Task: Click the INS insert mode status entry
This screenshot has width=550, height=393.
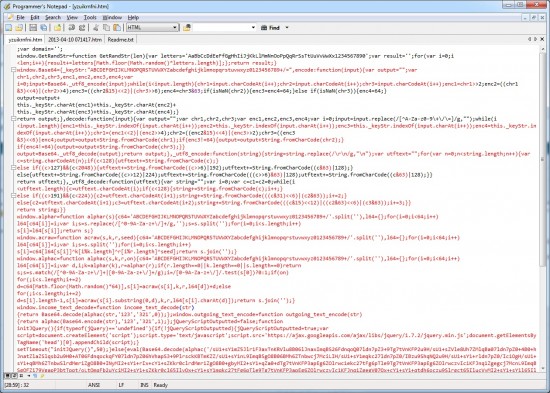Action: [144, 385]
